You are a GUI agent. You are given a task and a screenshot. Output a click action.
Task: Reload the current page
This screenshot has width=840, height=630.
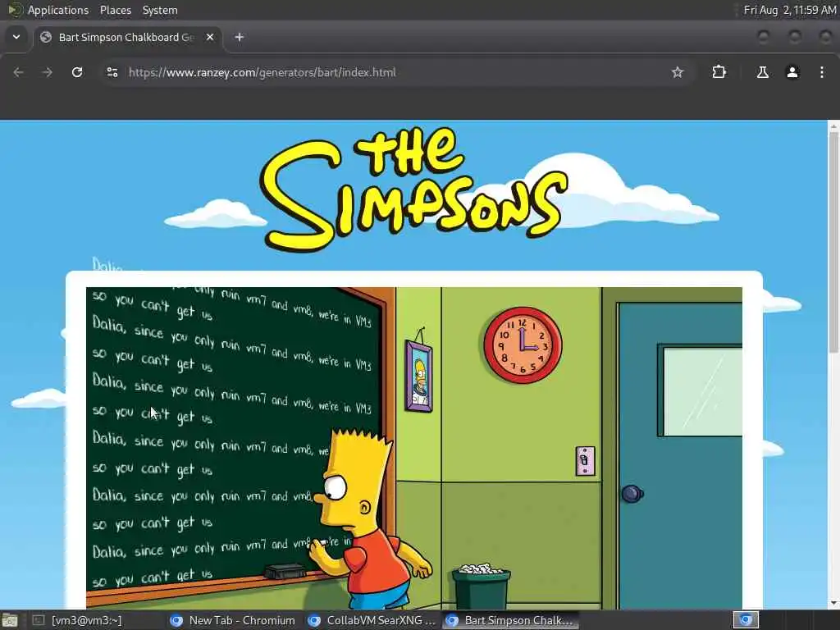click(x=77, y=72)
